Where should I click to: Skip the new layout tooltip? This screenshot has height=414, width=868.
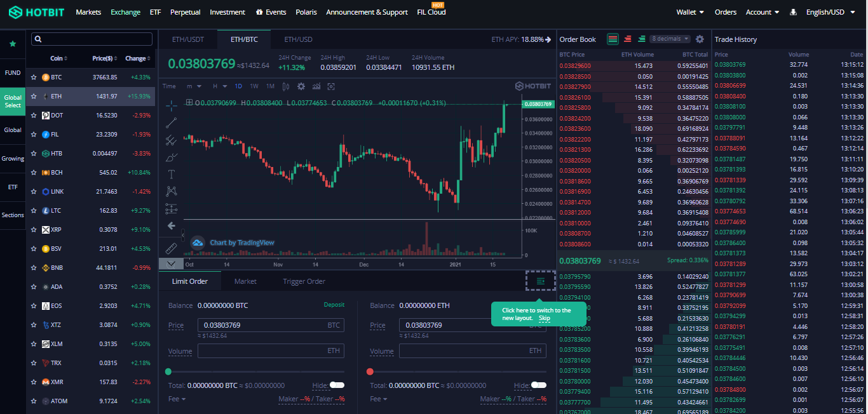[544, 317]
